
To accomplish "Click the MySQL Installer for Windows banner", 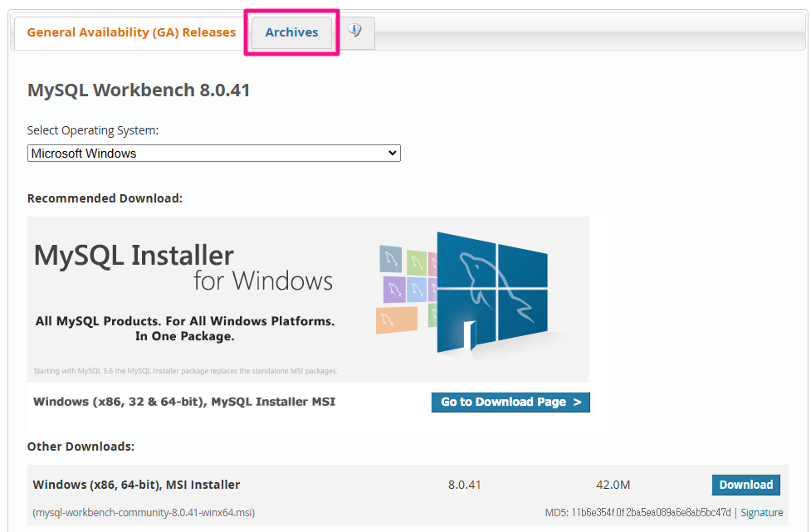I will pyautogui.click(x=308, y=300).
